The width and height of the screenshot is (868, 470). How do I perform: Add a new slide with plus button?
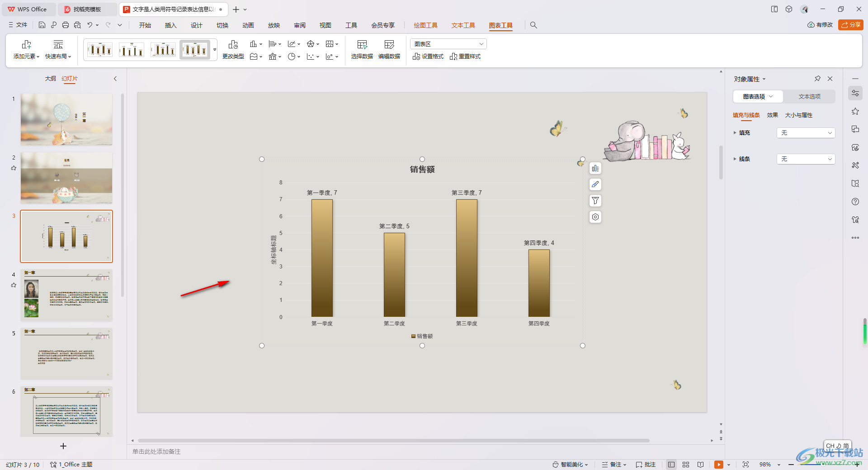tap(63, 446)
